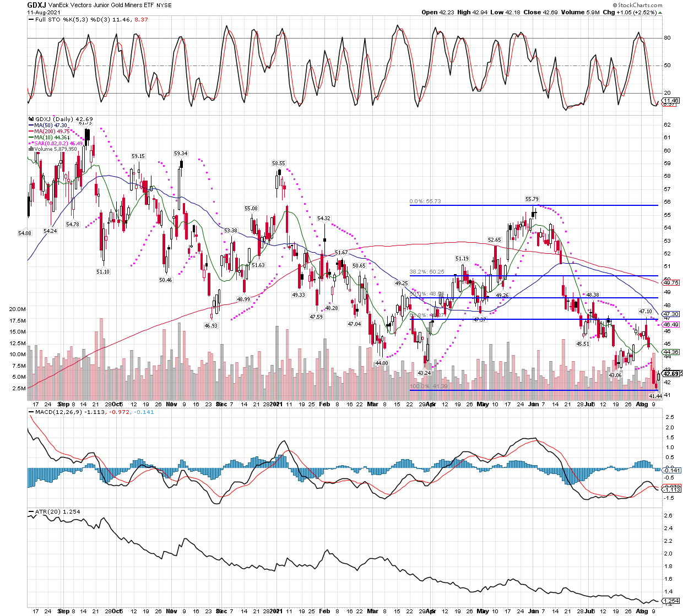Click the 54.08 price label at left edge

click(x=25, y=233)
